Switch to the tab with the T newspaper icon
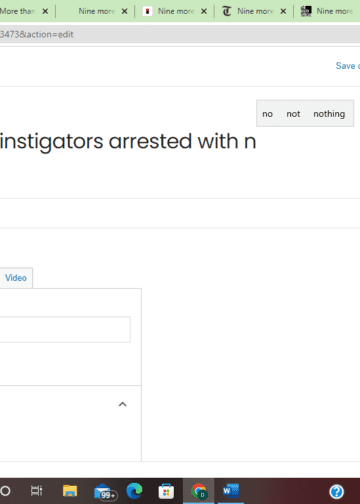Image resolution: width=360 pixels, height=504 pixels. pos(253,11)
